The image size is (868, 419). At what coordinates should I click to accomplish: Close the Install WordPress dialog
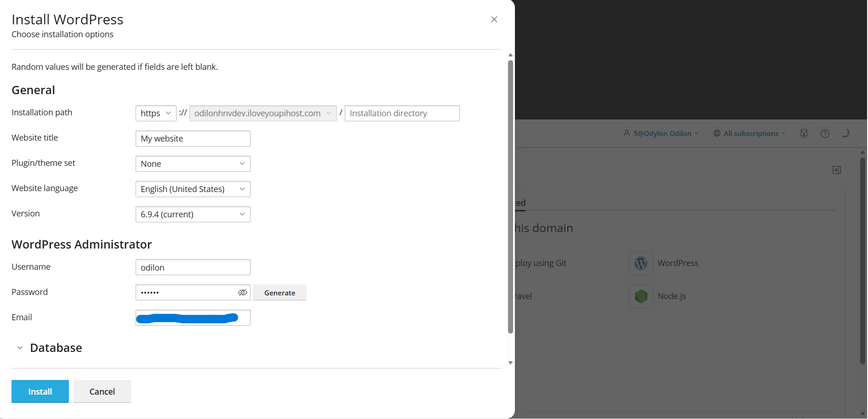pos(494,19)
